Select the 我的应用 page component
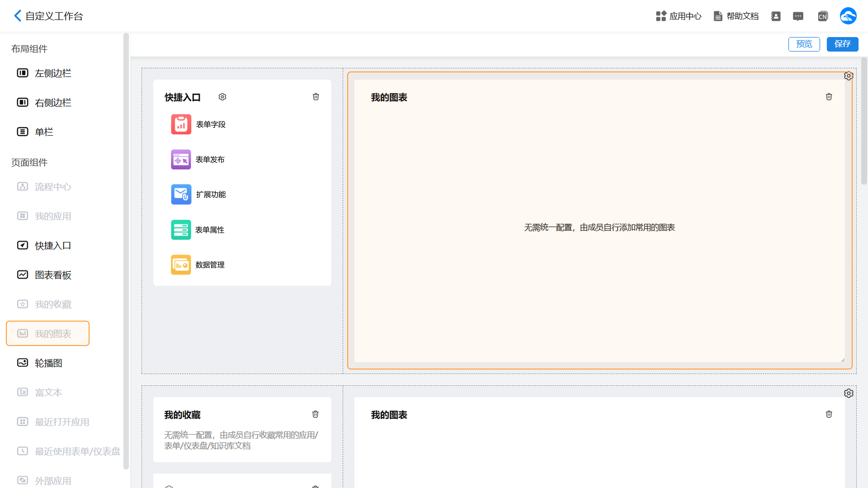 [x=44, y=216]
